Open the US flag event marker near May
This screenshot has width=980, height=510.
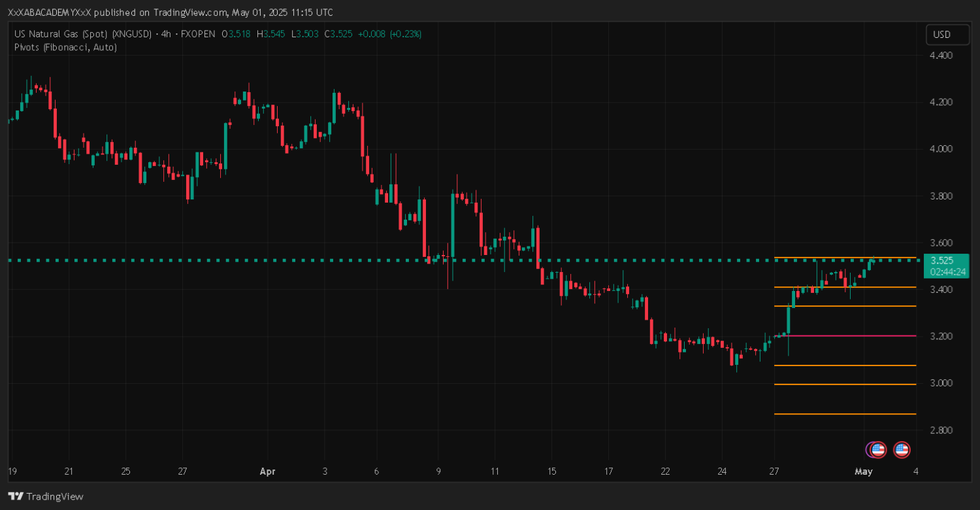pyautogui.click(x=879, y=449)
